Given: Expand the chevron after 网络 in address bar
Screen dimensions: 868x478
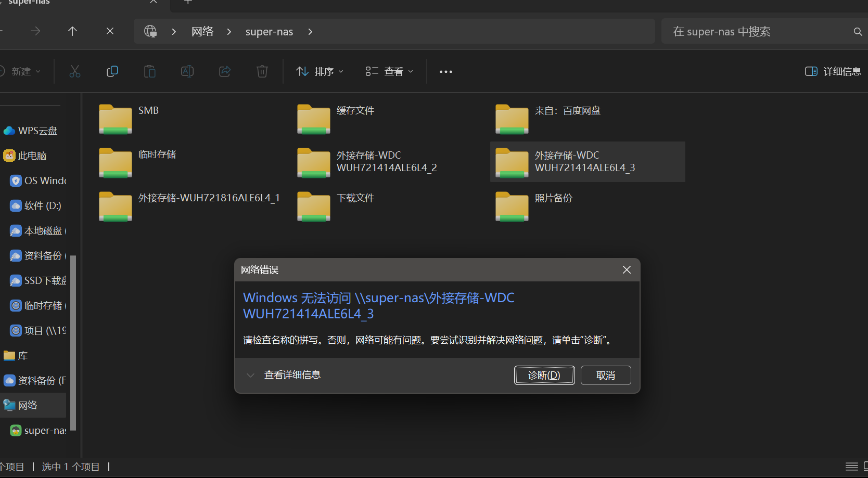Looking at the screenshot, I should pos(229,32).
